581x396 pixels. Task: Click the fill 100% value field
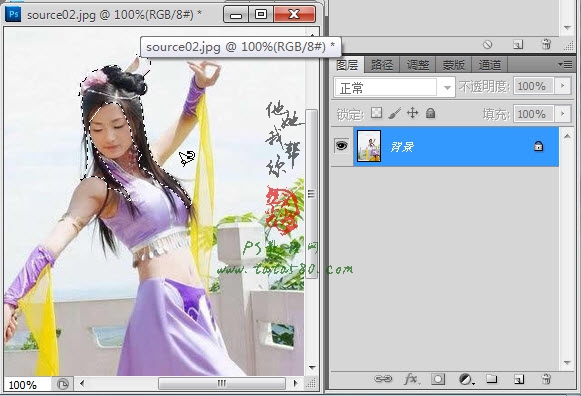tap(533, 114)
